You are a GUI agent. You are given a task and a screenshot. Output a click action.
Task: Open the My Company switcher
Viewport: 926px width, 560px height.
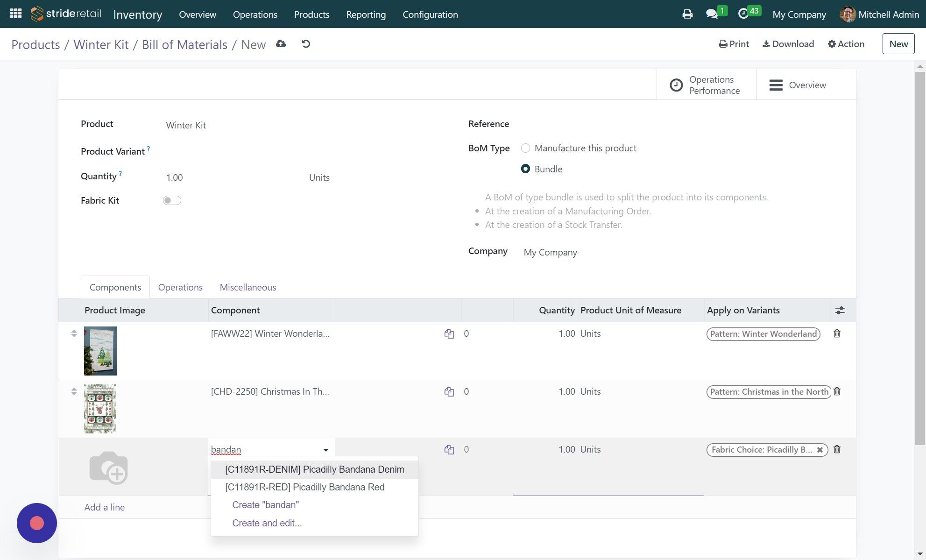799,14
